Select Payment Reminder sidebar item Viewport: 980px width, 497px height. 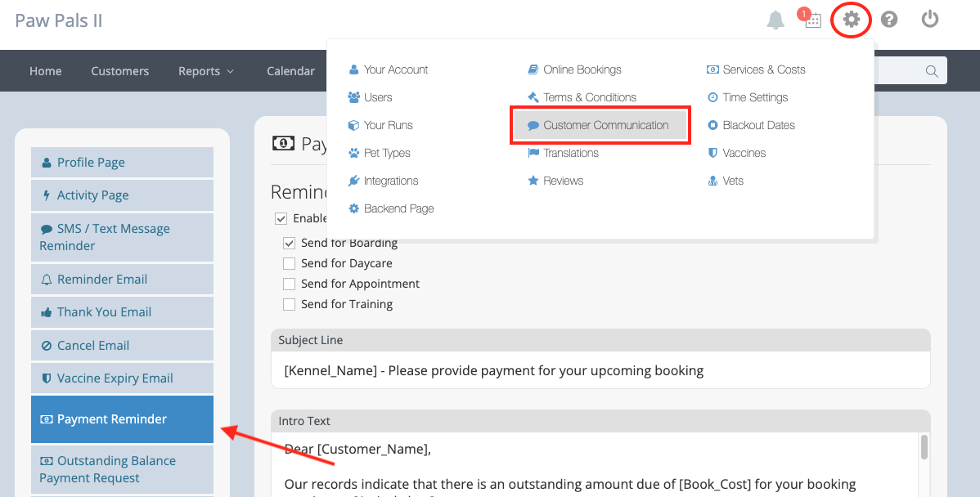click(x=123, y=419)
